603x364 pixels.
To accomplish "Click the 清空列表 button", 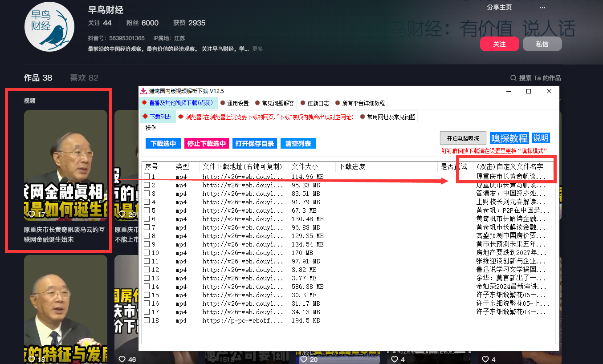I will (298, 144).
